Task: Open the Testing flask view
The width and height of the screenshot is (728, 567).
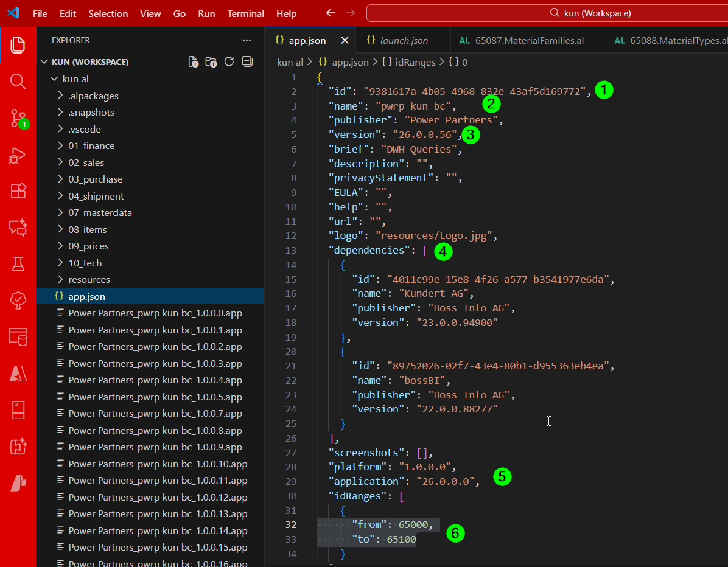Action: click(18, 264)
